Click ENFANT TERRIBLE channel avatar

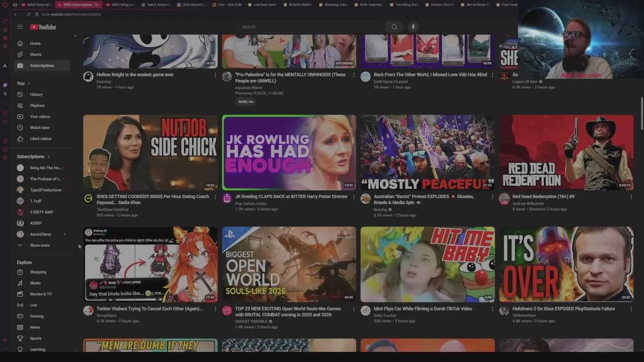(227, 311)
